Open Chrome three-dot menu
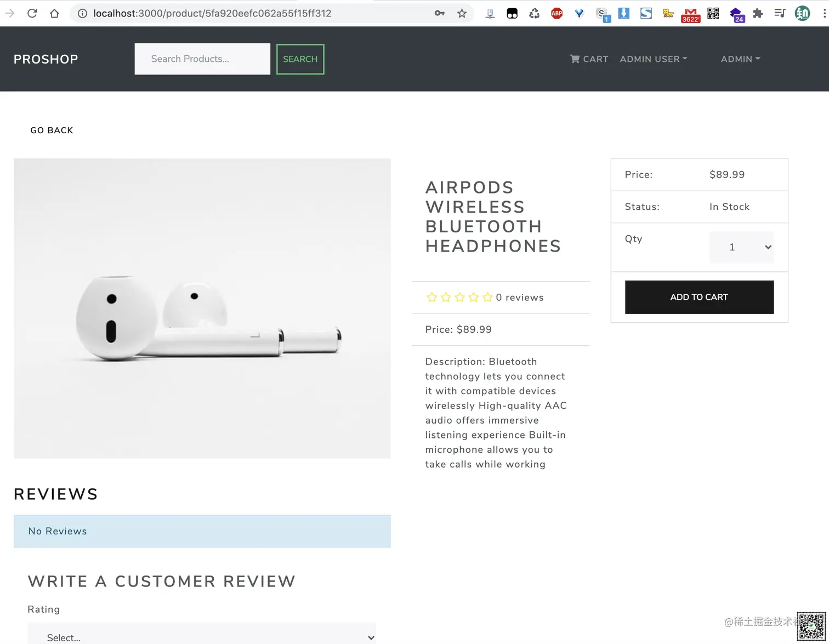The image size is (829, 644). 824,13
